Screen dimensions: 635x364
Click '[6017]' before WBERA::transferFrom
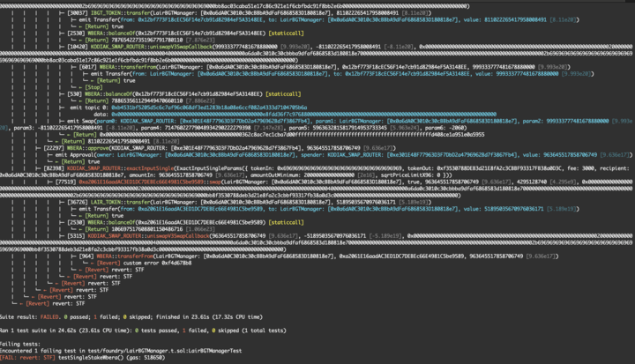(x=88, y=67)
